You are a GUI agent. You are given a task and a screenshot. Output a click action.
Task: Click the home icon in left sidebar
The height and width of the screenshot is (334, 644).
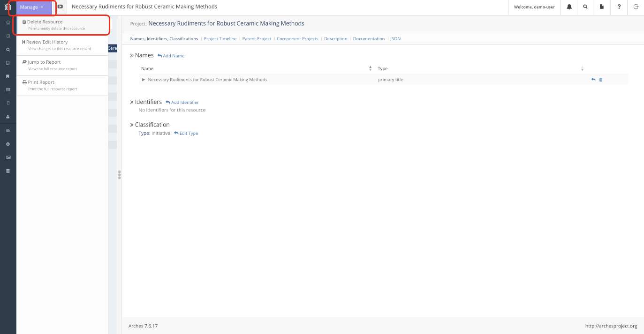point(8,22)
